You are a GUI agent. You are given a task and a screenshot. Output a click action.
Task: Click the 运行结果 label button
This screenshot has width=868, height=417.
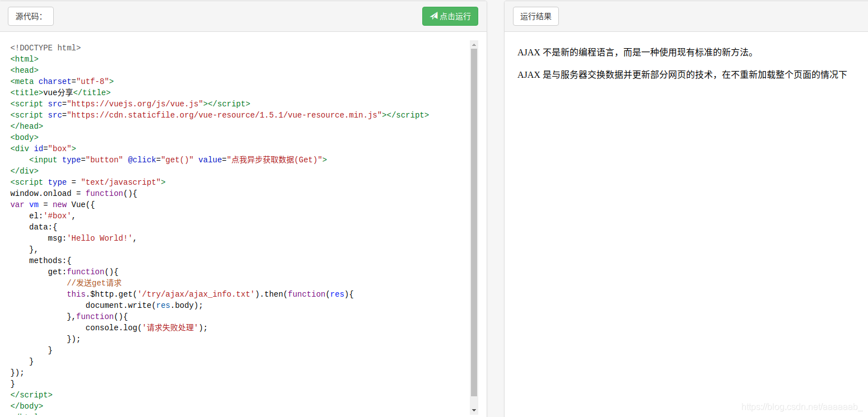[x=536, y=16]
